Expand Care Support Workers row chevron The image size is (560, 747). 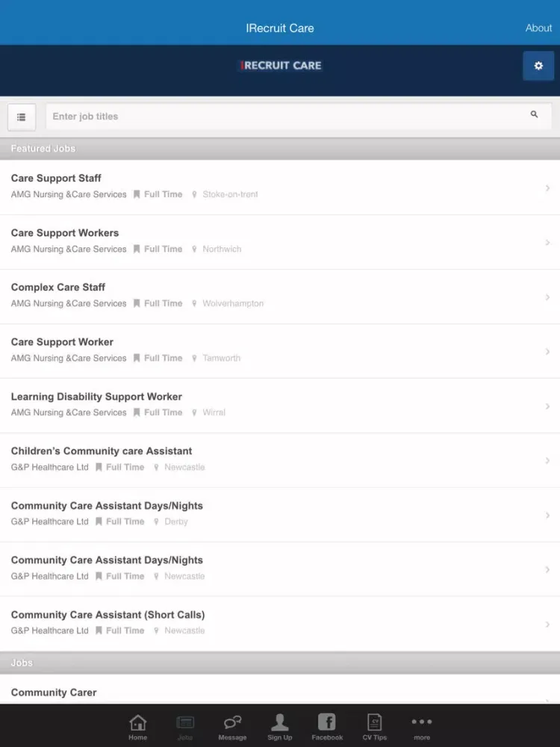coord(547,243)
